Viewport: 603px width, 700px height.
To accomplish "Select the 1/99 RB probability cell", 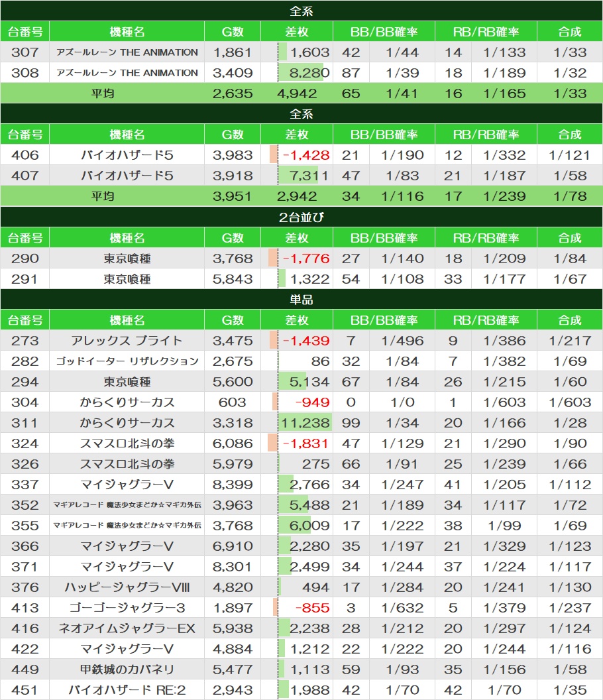I will 504,526.
